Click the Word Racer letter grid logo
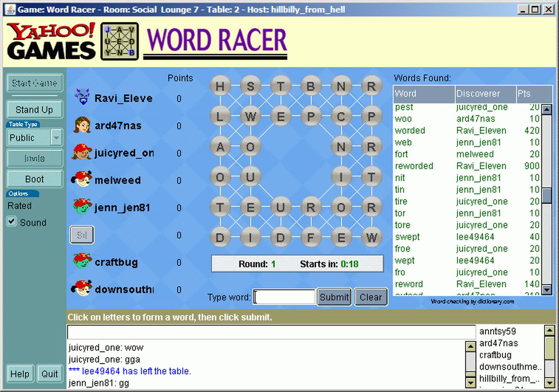559x392 pixels. [120, 41]
